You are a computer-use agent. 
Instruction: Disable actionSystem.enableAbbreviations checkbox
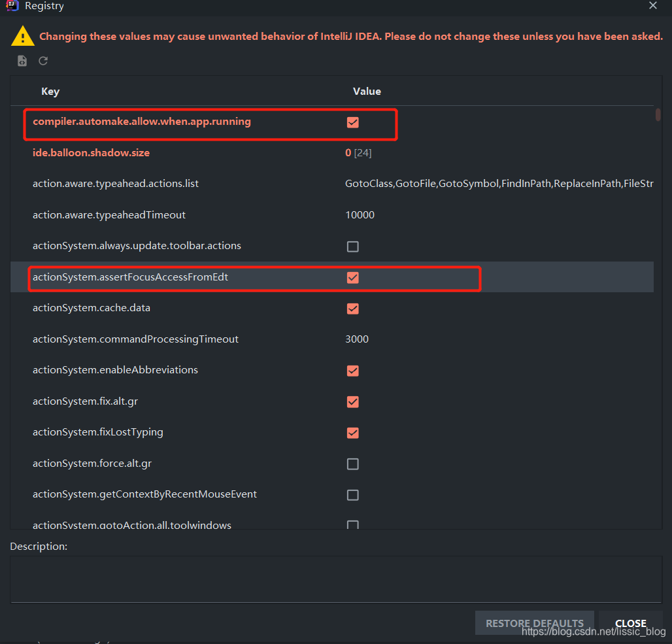coord(353,371)
